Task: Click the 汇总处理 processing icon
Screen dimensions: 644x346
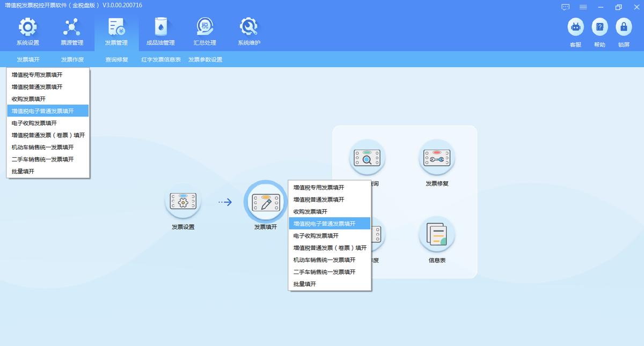Action: tap(204, 31)
